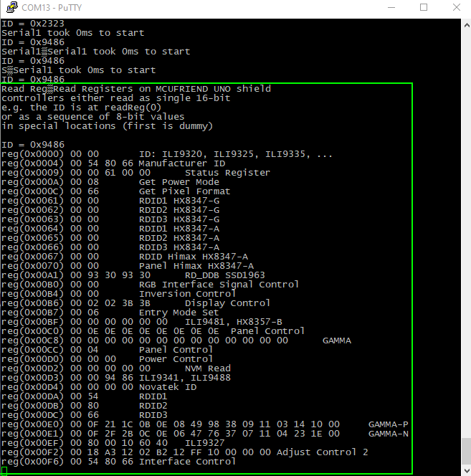The height and width of the screenshot is (476, 471).
Task: Click the scrollbar down arrow
Action: (467, 470)
